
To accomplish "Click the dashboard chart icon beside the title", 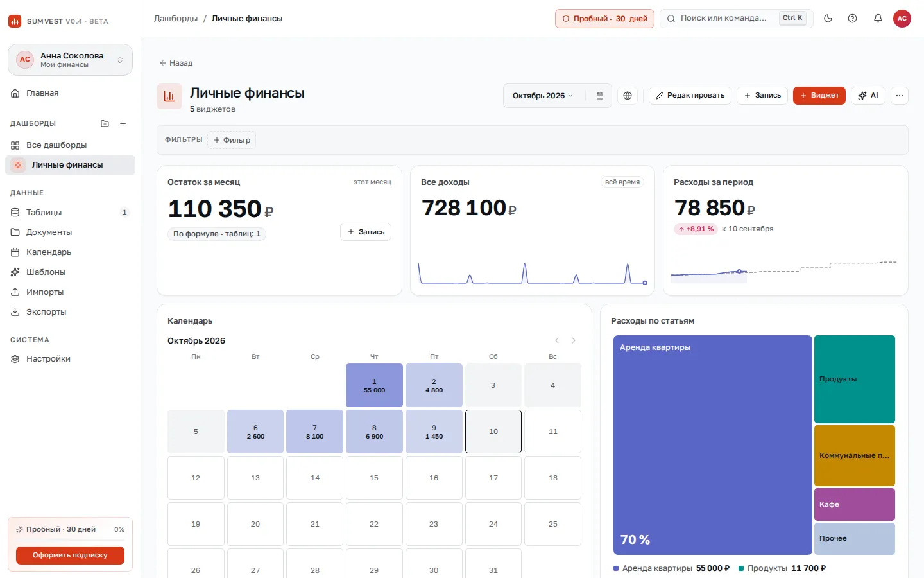I will pyautogui.click(x=169, y=96).
